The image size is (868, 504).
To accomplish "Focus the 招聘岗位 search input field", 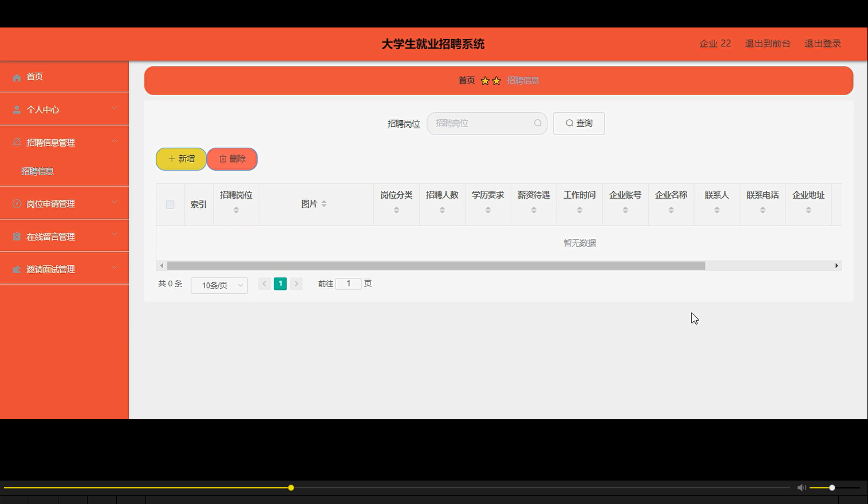I will click(487, 123).
